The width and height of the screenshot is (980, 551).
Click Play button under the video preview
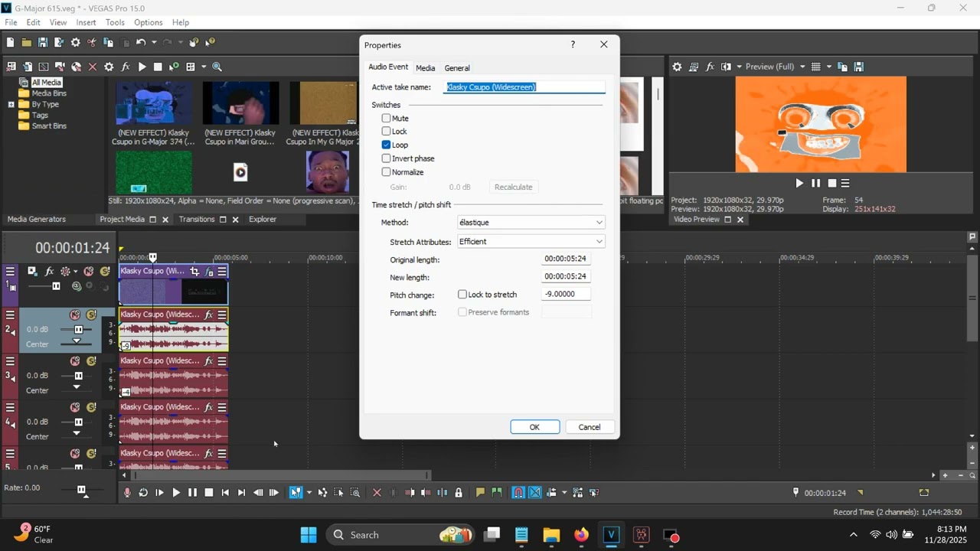[x=799, y=183]
